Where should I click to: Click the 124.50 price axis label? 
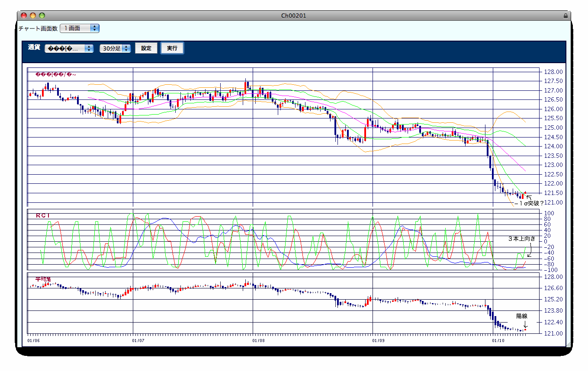[x=553, y=138]
